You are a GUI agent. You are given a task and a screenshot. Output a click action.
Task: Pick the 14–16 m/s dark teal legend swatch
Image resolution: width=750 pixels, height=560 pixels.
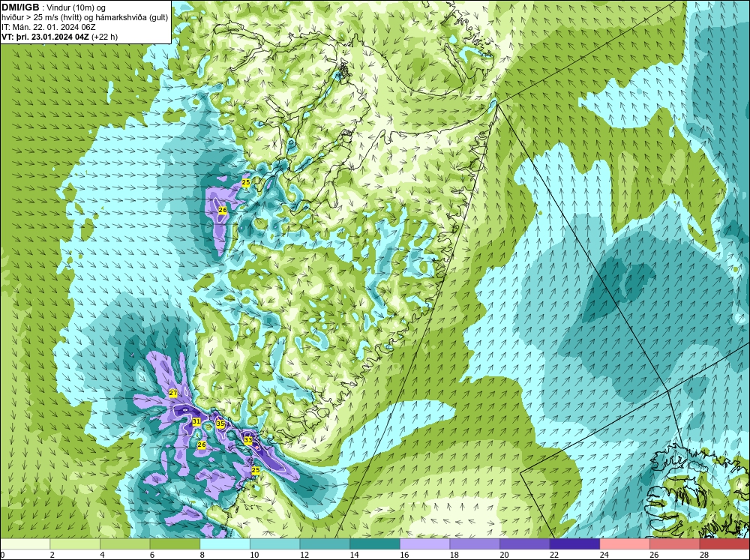(374, 544)
